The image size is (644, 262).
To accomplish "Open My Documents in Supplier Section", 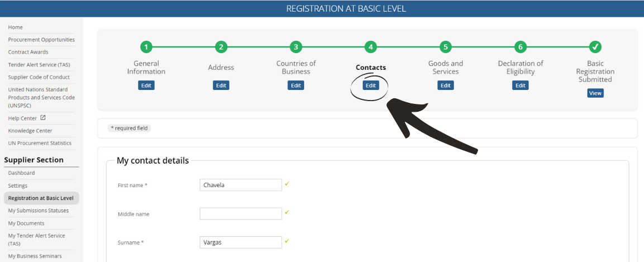I will click(26, 223).
